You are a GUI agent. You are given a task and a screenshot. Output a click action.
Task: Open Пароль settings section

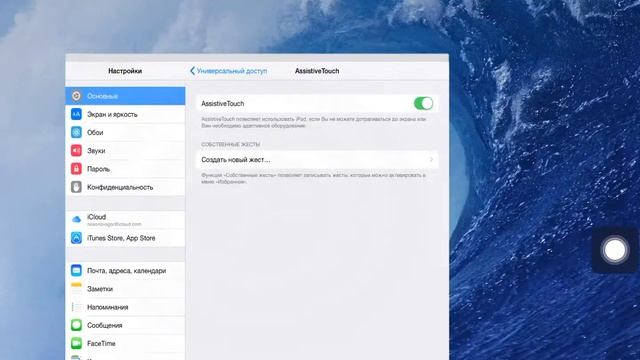[125, 169]
